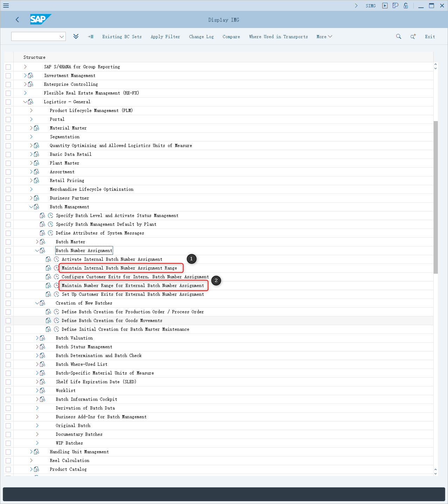Collapse the Batch Management node
The height and width of the screenshot is (504, 448).
tap(31, 207)
